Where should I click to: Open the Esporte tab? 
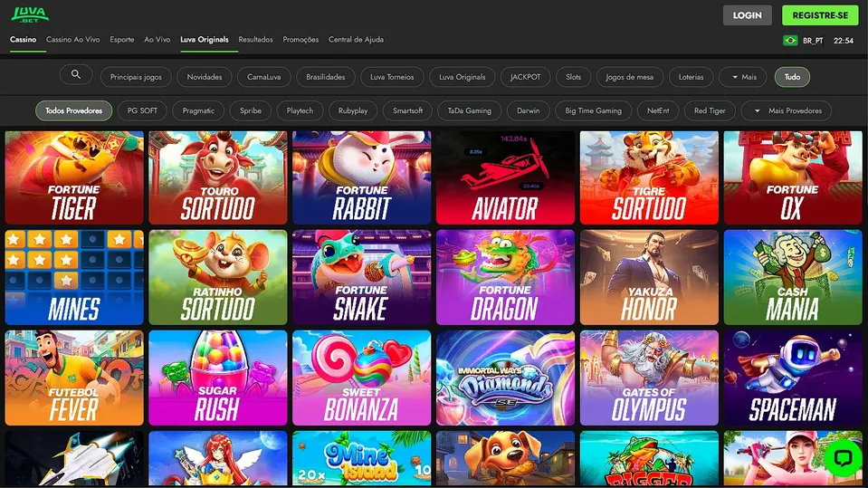[122, 39]
